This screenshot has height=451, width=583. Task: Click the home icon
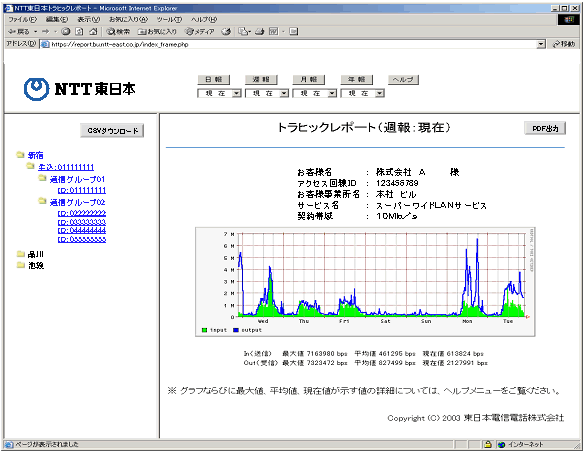(x=93, y=32)
